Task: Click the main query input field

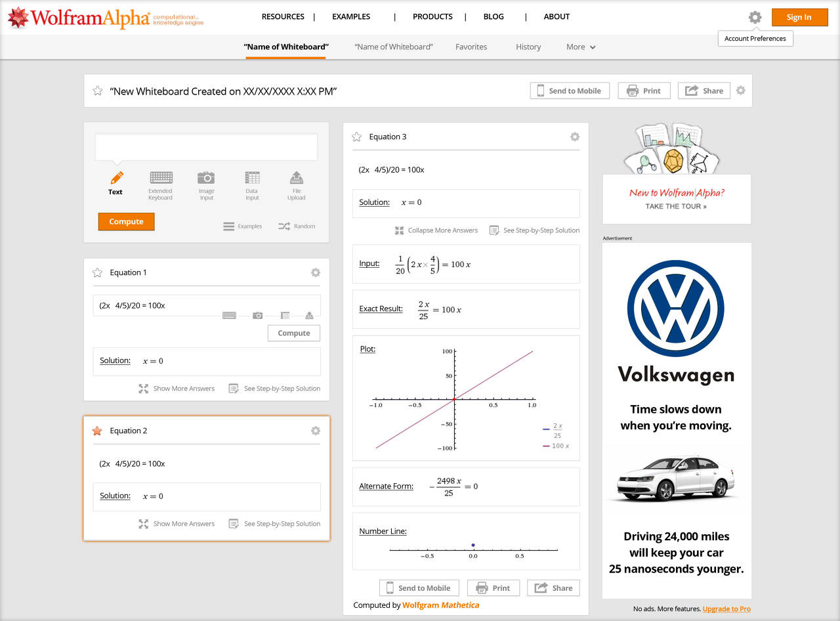Action: pyautogui.click(x=206, y=147)
